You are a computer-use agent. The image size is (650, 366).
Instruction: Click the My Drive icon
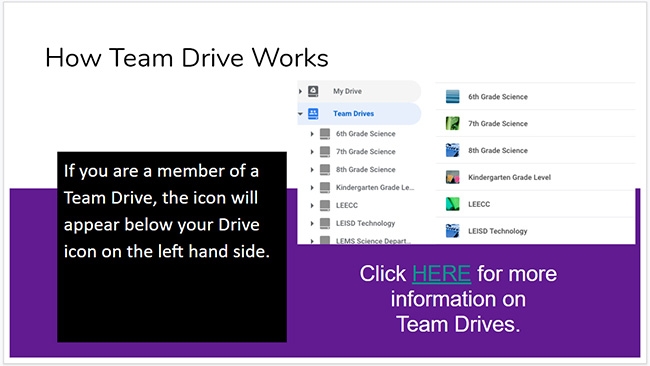(x=313, y=91)
